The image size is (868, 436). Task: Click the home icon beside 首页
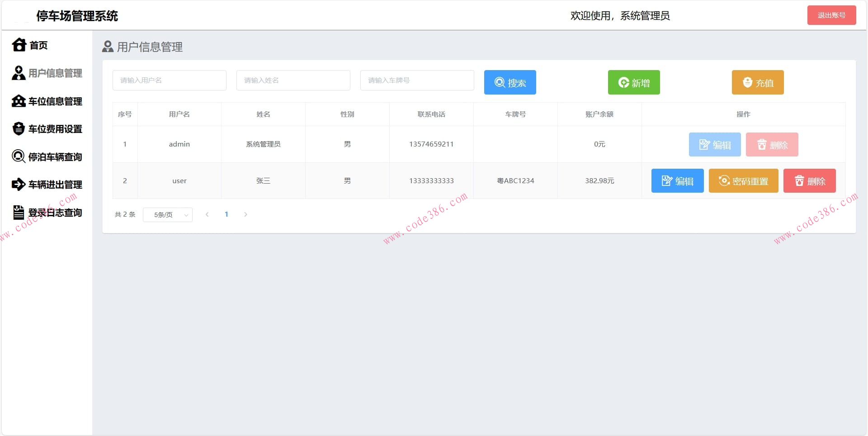pos(19,45)
